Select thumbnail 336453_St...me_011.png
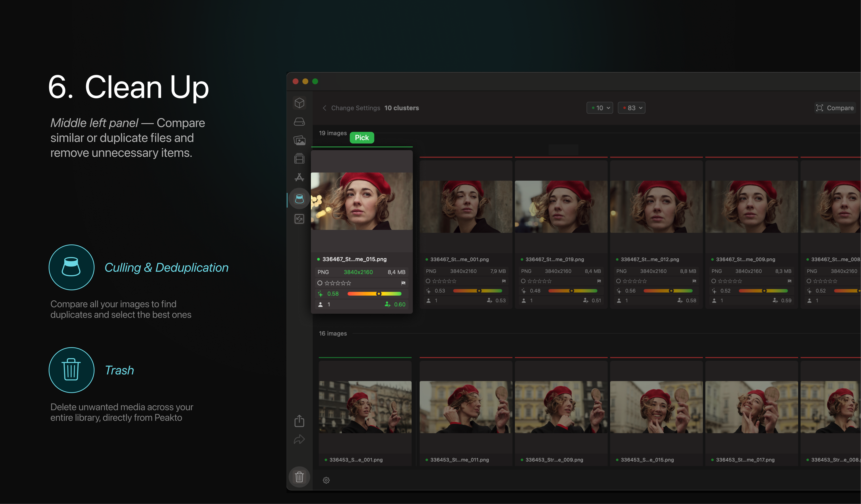This screenshot has height=504, width=861. pyautogui.click(x=466, y=407)
